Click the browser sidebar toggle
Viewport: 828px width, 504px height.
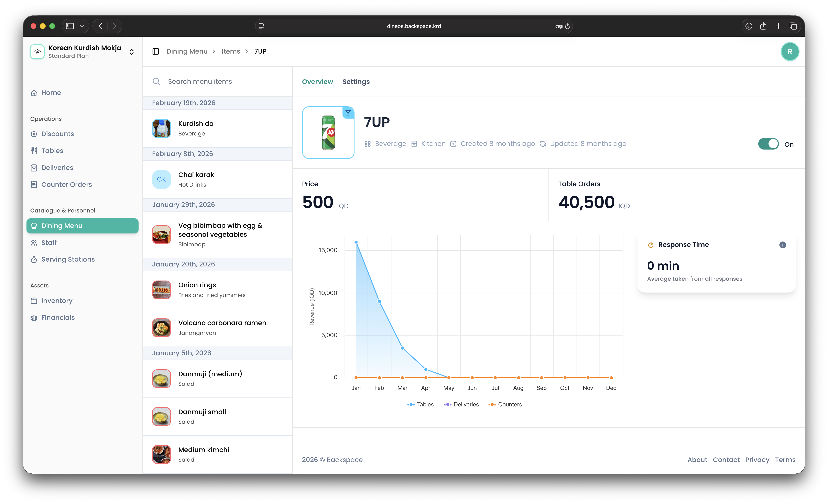pos(70,26)
